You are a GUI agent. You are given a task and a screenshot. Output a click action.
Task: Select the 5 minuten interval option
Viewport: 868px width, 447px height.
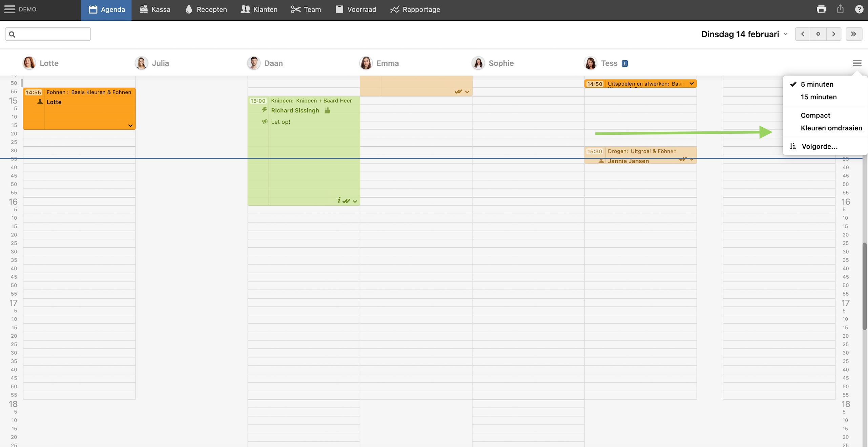(x=817, y=84)
